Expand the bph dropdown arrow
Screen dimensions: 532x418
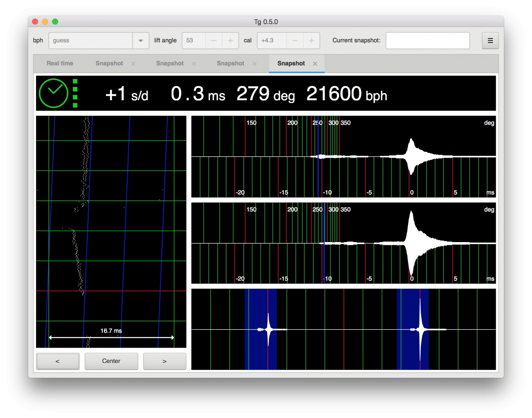pyautogui.click(x=140, y=41)
